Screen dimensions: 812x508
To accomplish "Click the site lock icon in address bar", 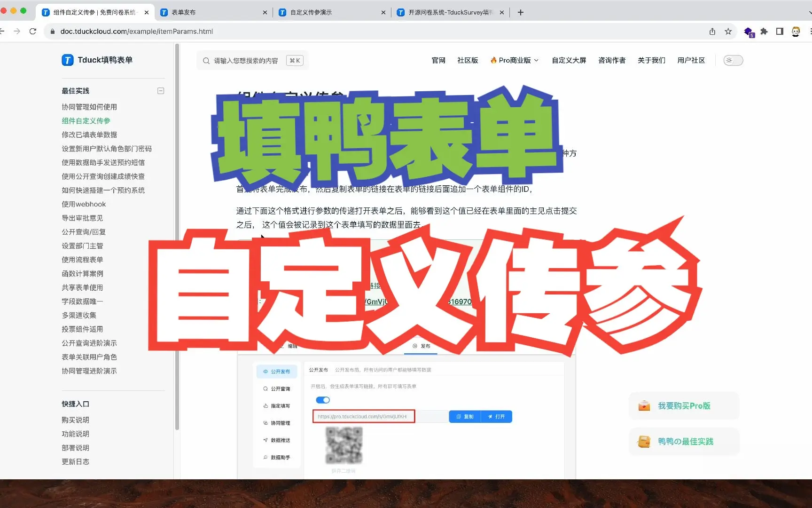I will coord(53,32).
